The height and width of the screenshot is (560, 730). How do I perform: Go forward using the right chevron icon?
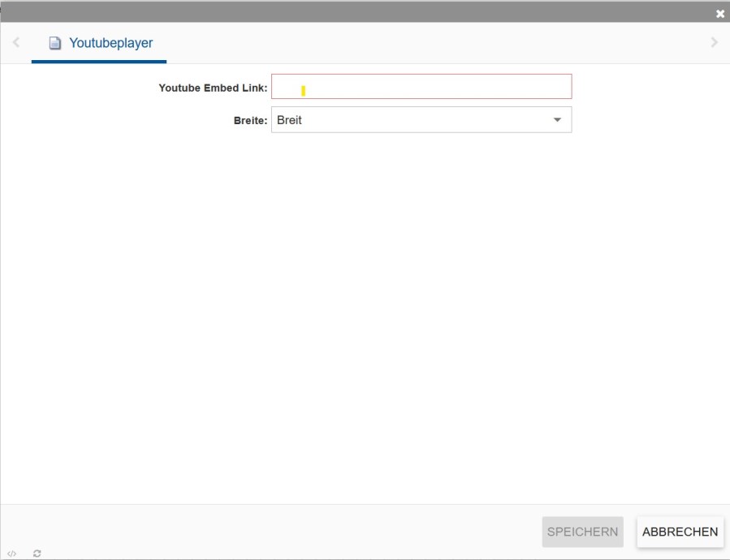pos(715,41)
